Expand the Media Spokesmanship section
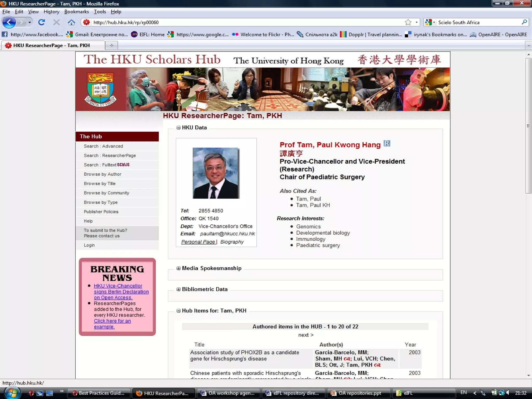532x399 pixels. point(178,268)
